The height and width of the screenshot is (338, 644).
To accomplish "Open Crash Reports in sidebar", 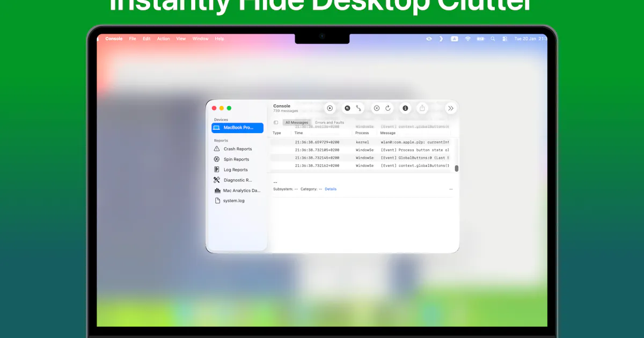I will pos(233,149).
